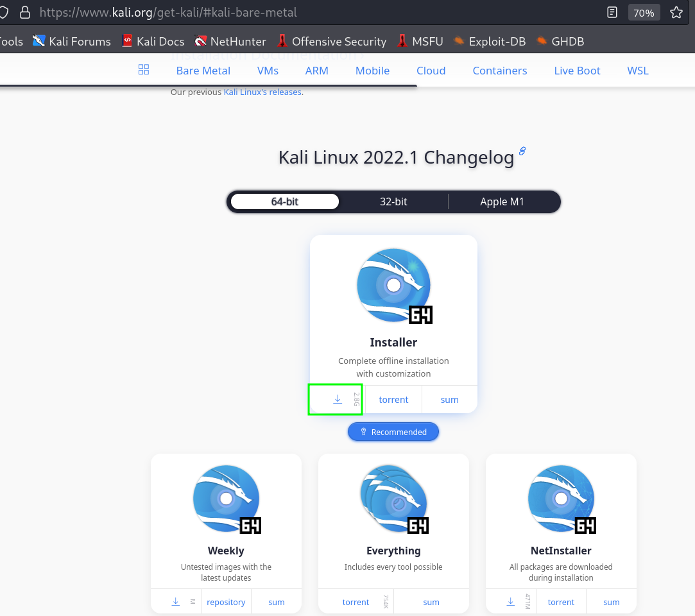Image resolution: width=695 pixels, height=616 pixels.
Task: Click the sum link on the Installer card
Action: tap(449, 399)
